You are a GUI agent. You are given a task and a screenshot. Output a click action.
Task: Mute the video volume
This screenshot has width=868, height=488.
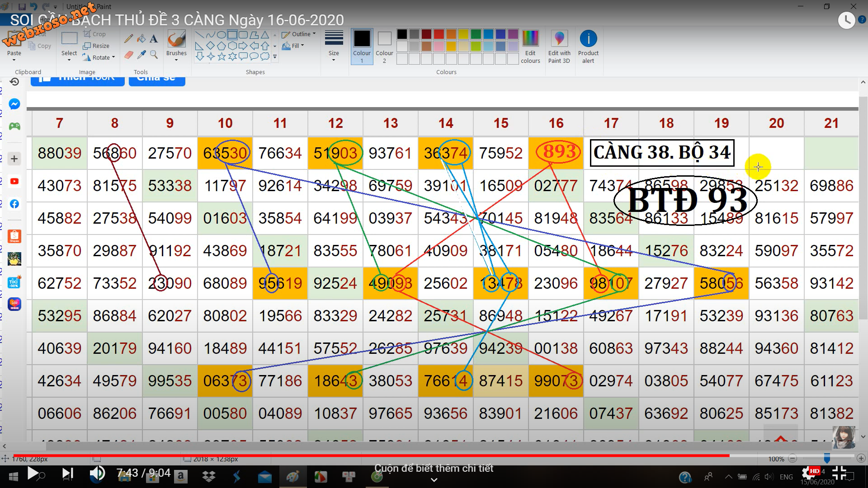click(97, 474)
